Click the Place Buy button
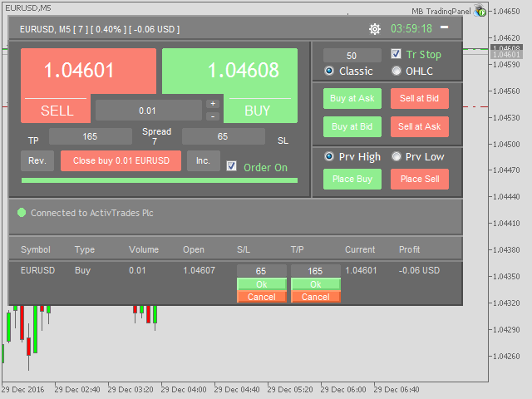Screen dimensions: 532x399 [352, 179]
